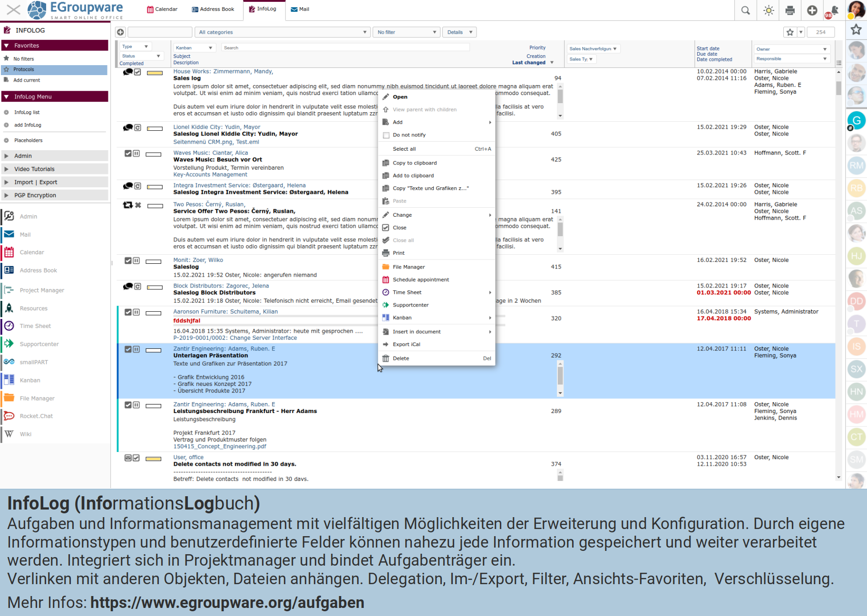
Task: Open the notifications bell icon
Action: (833, 10)
